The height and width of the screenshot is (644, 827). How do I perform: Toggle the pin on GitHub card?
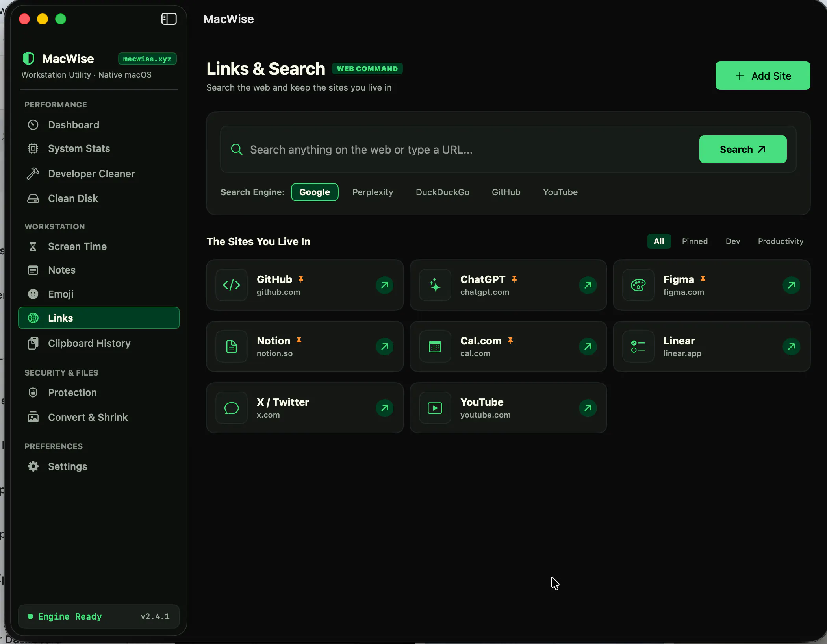tap(301, 279)
